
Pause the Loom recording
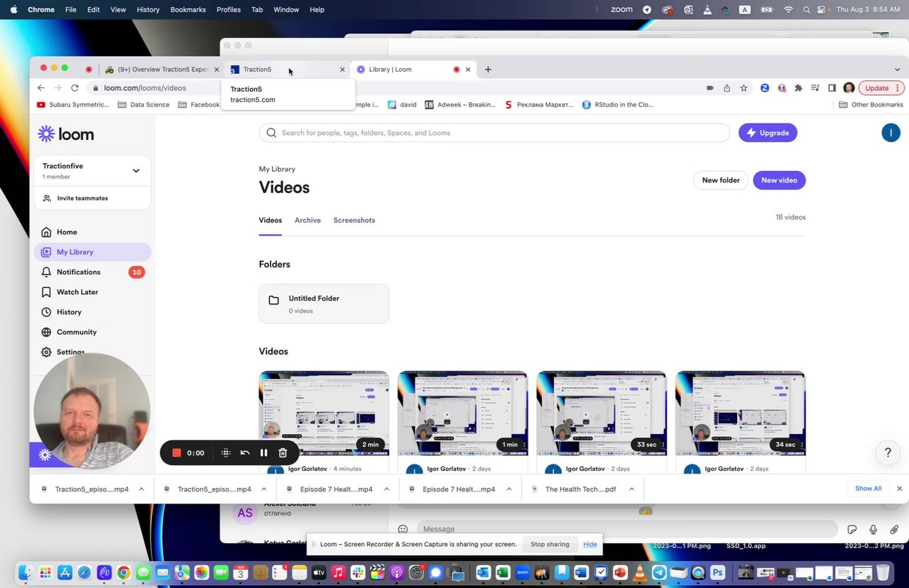[263, 452]
